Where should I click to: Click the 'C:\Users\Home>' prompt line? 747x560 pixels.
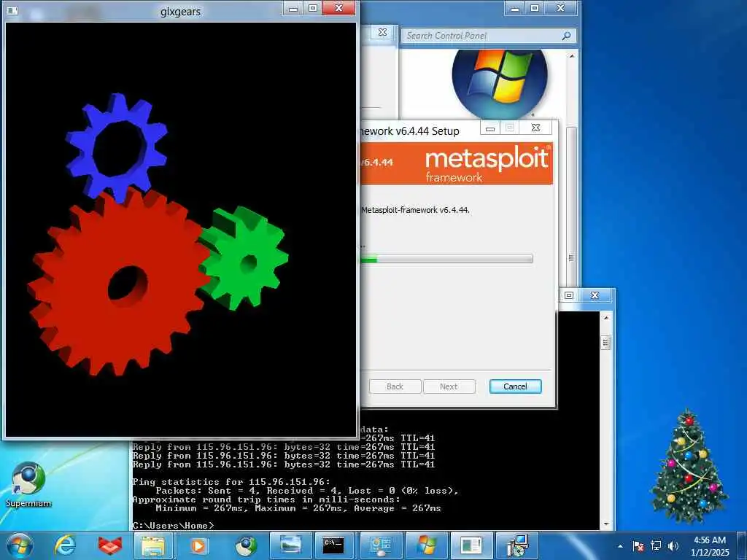pos(174,526)
